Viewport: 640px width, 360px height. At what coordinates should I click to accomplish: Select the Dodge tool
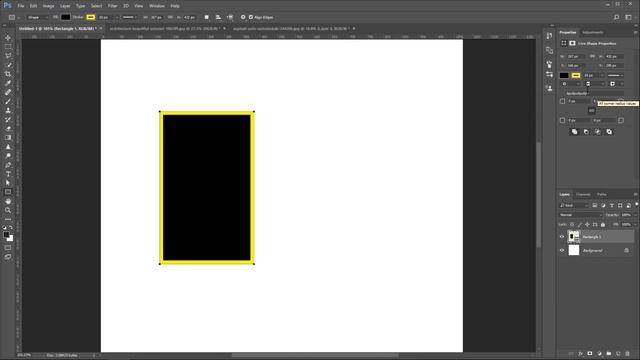[8, 156]
